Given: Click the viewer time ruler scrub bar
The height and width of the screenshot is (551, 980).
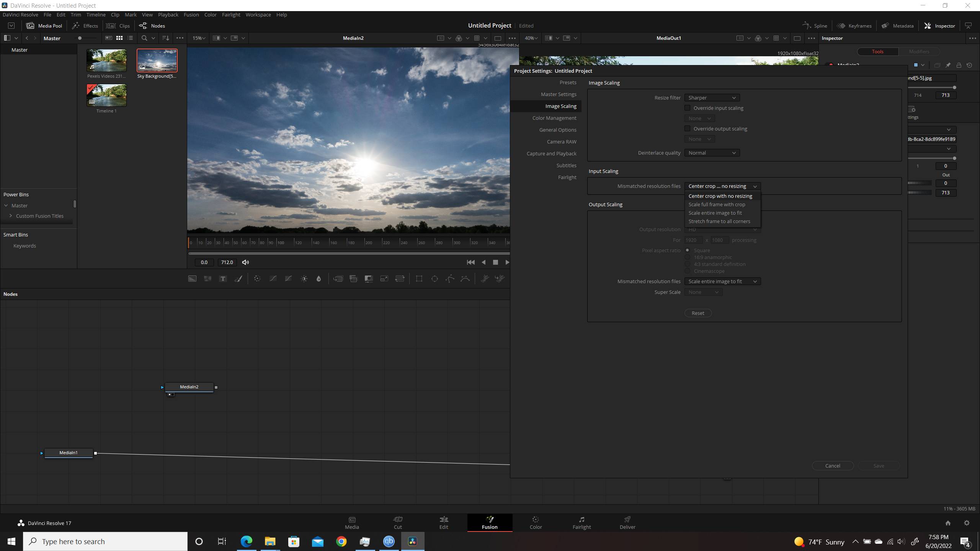Looking at the screenshot, I should (x=348, y=242).
